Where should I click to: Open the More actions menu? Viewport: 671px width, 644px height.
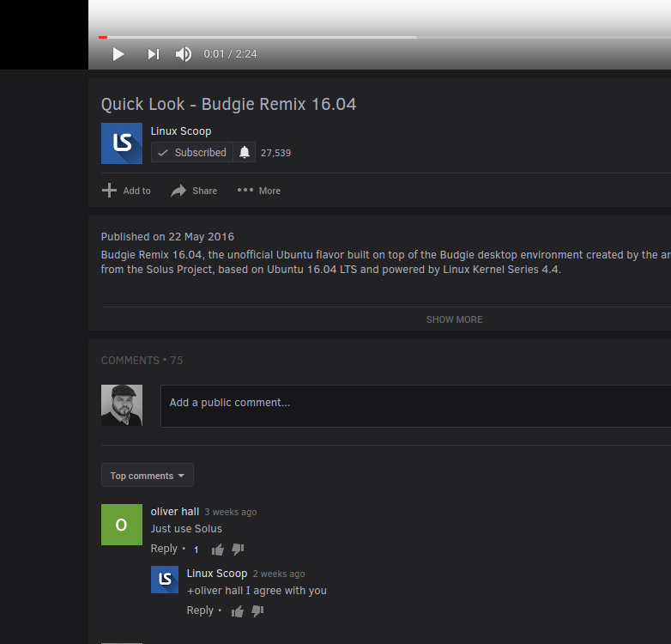coord(259,191)
